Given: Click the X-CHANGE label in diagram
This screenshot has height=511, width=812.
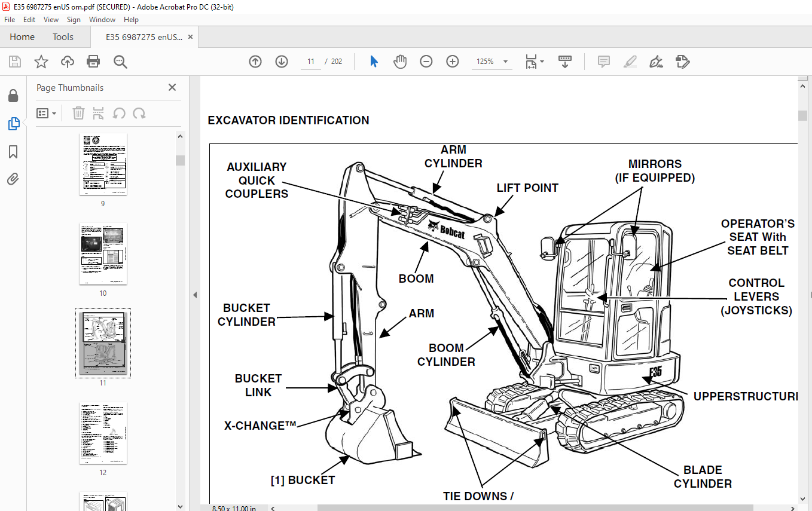Looking at the screenshot, I should [x=261, y=426].
